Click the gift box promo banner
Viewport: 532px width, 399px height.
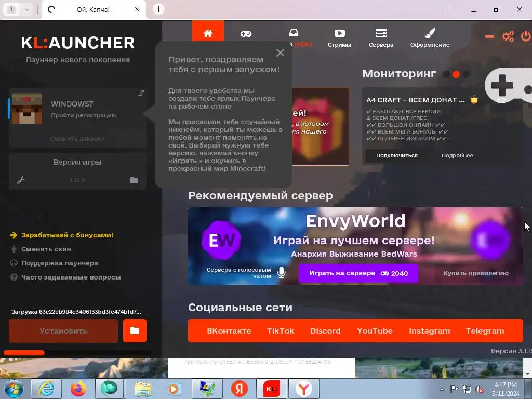pyautogui.click(x=320, y=127)
